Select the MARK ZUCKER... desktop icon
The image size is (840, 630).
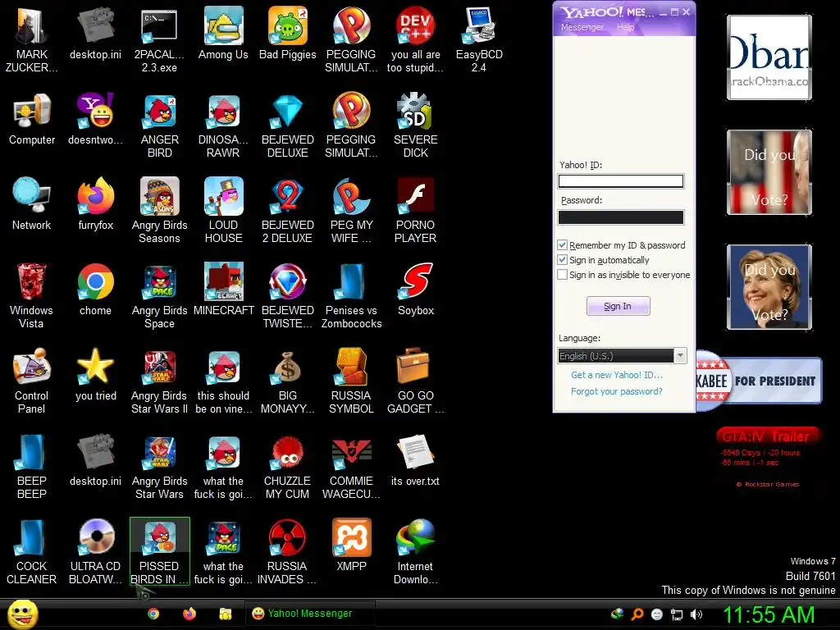32,39
